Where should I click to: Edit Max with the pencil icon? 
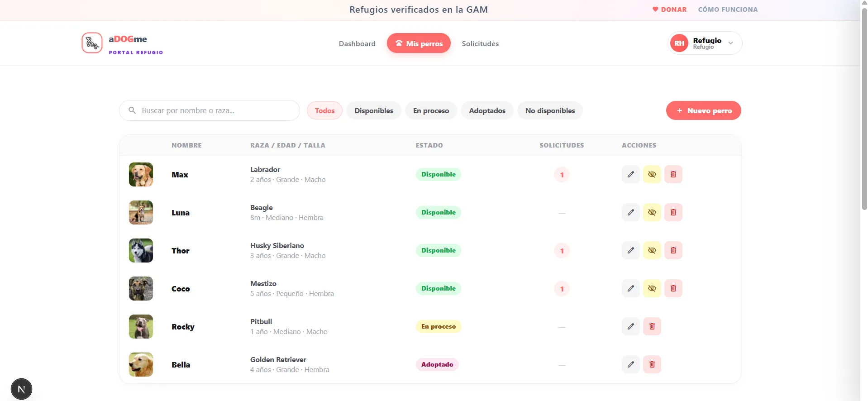click(x=630, y=174)
